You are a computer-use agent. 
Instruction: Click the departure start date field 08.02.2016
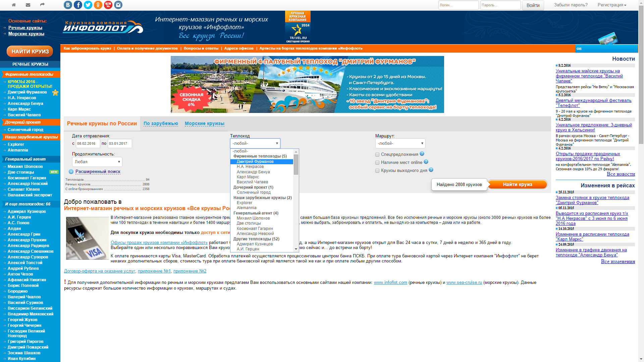tap(88, 143)
